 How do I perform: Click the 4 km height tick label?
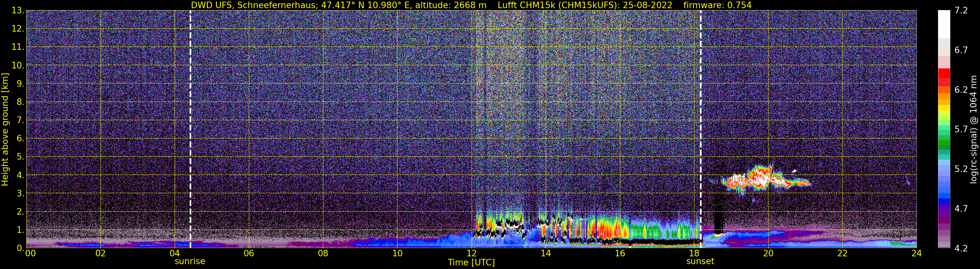click(x=20, y=175)
